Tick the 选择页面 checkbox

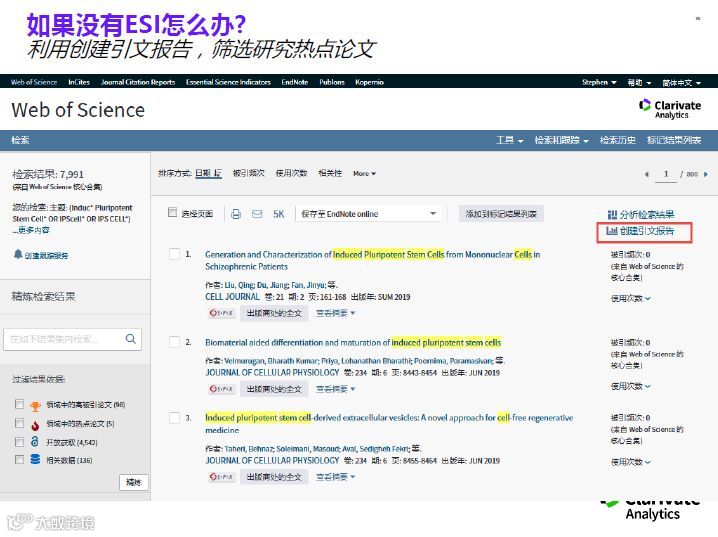click(172, 212)
